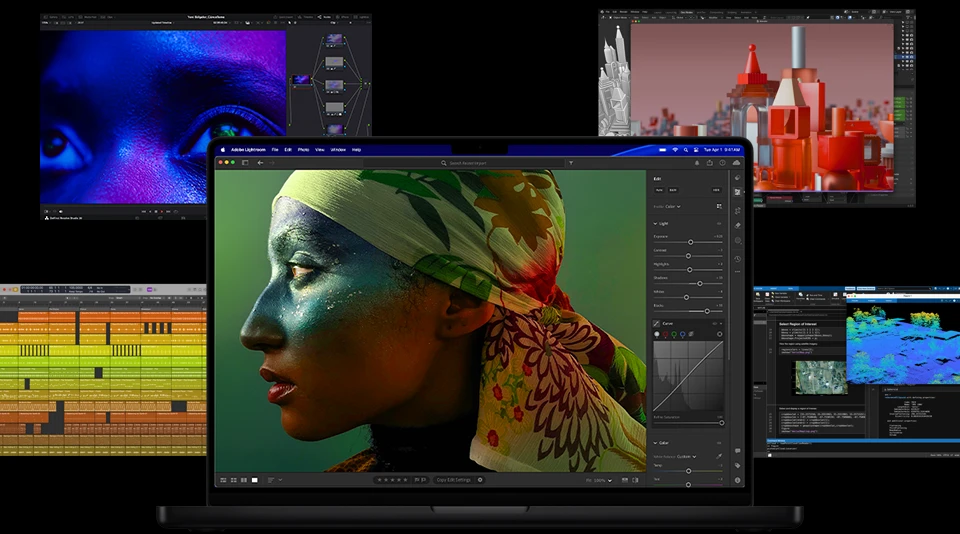Click the Exposure slider handle
960x534 pixels.
click(690, 242)
